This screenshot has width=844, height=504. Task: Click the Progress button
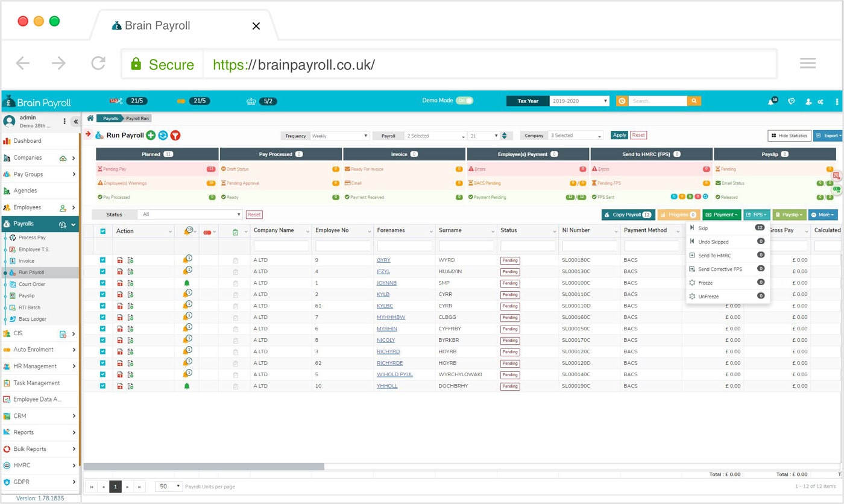point(679,215)
